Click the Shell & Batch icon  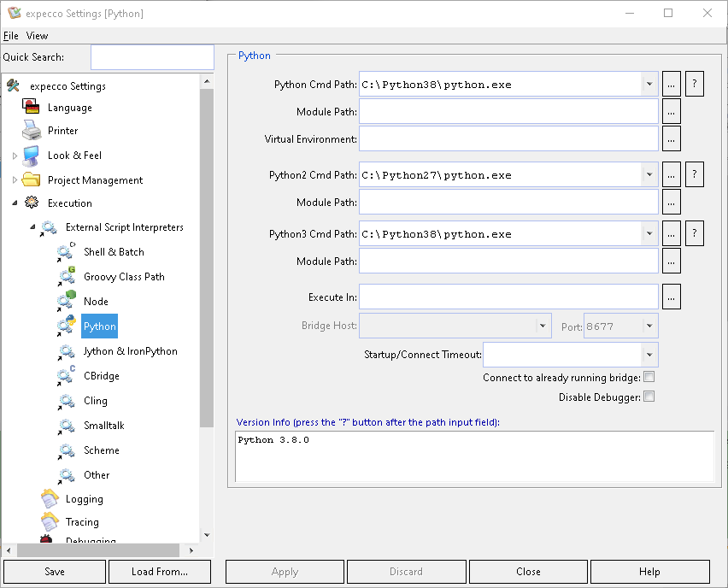67,252
